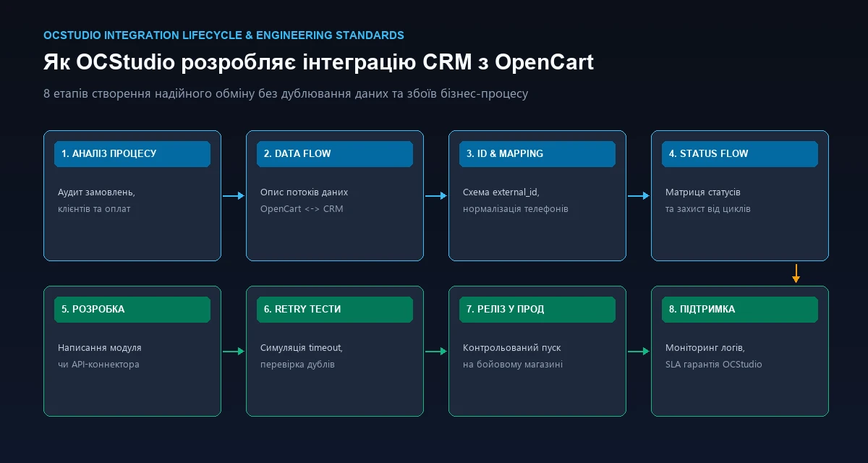This screenshot has width=868, height=463.
Task: Click the text 'Аудит замовлень,'
Action: 96,192
